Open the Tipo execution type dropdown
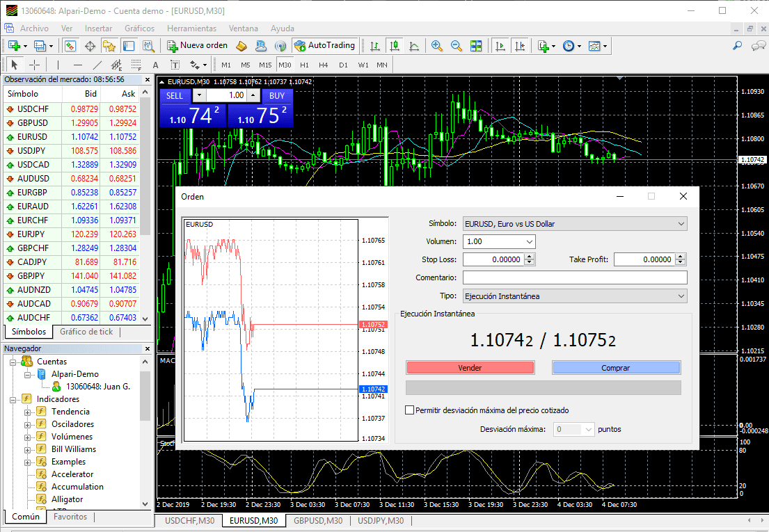769x532 pixels. coord(574,296)
